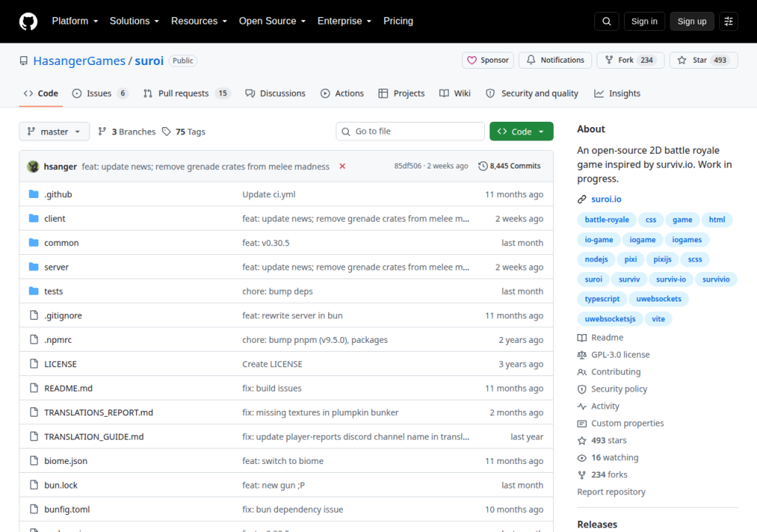Click the tag icon next to 75 Tags
Image resolution: width=757 pixels, height=532 pixels.
[x=166, y=132]
